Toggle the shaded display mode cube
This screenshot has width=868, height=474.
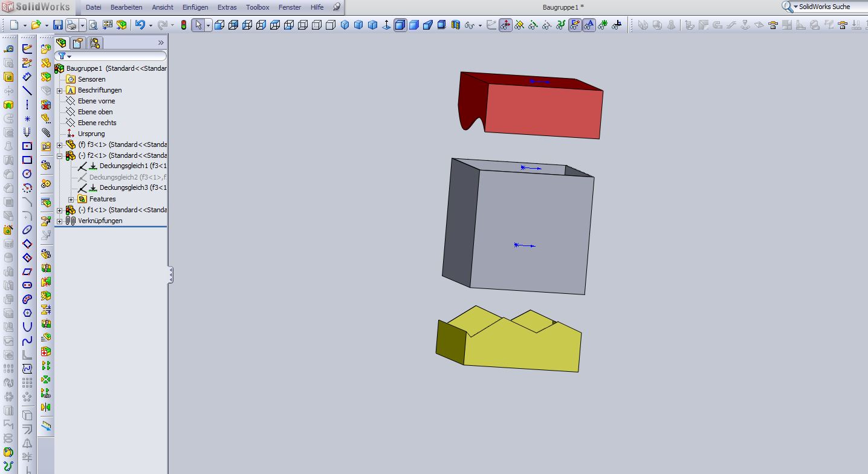point(414,25)
